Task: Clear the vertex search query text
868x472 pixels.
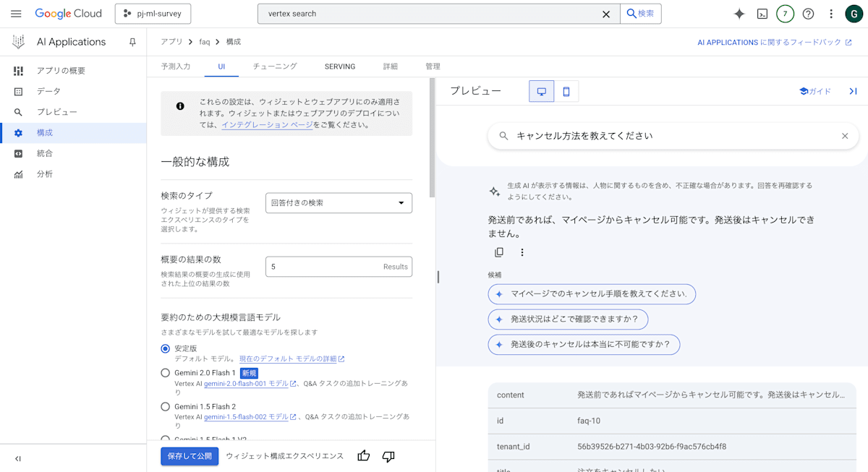Action: [606, 14]
